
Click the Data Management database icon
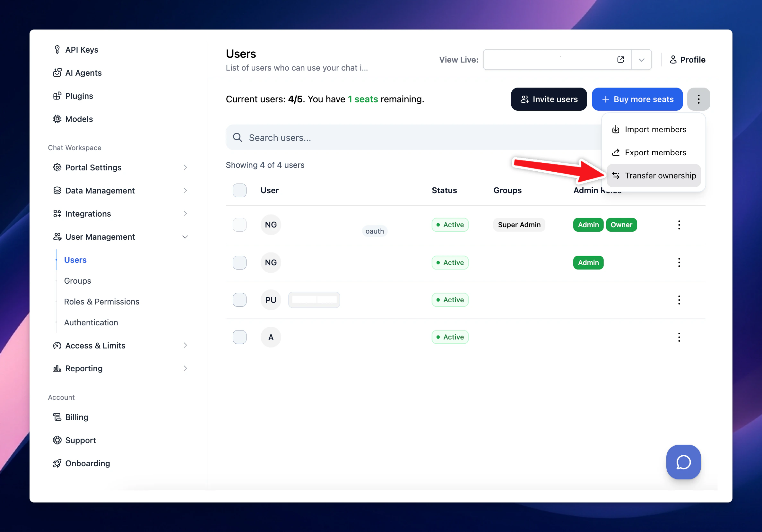(x=57, y=190)
